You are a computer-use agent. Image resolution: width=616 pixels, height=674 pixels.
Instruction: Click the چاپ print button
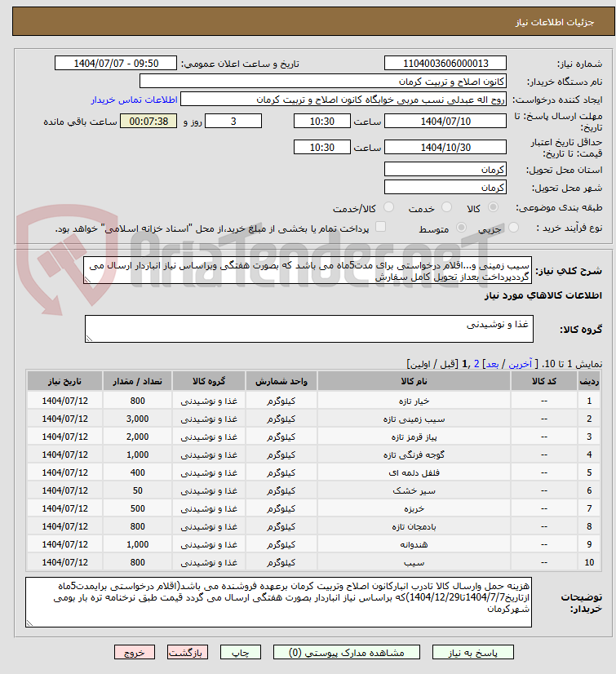(x=241, y=653)
